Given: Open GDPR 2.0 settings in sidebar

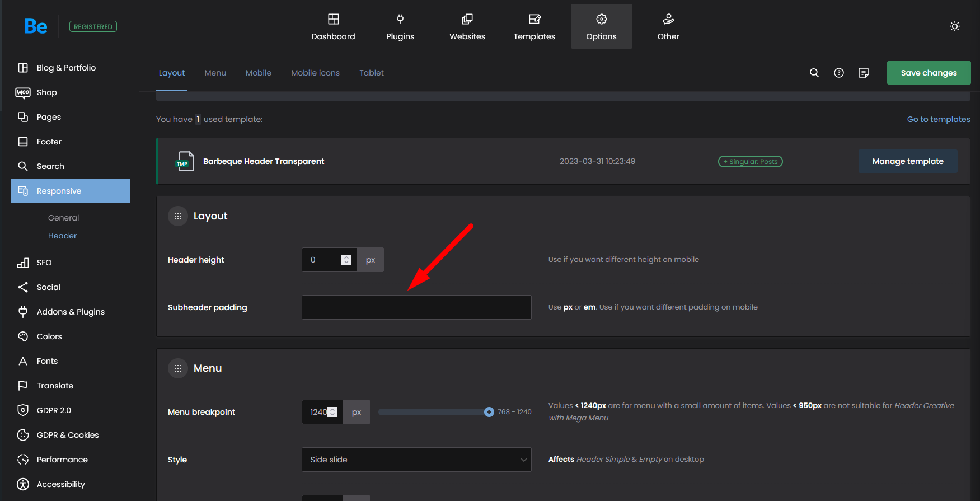Looking at the screenshot, I should (71, 410).
